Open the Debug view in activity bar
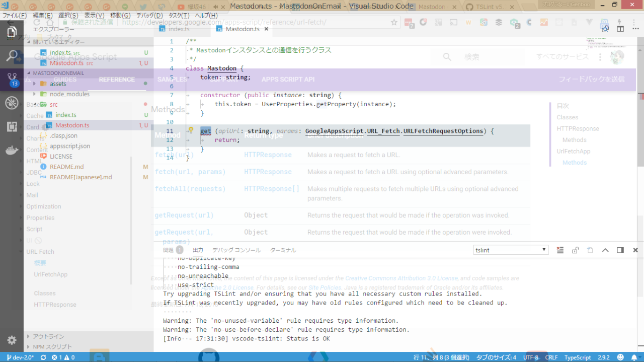 (12, 103)
